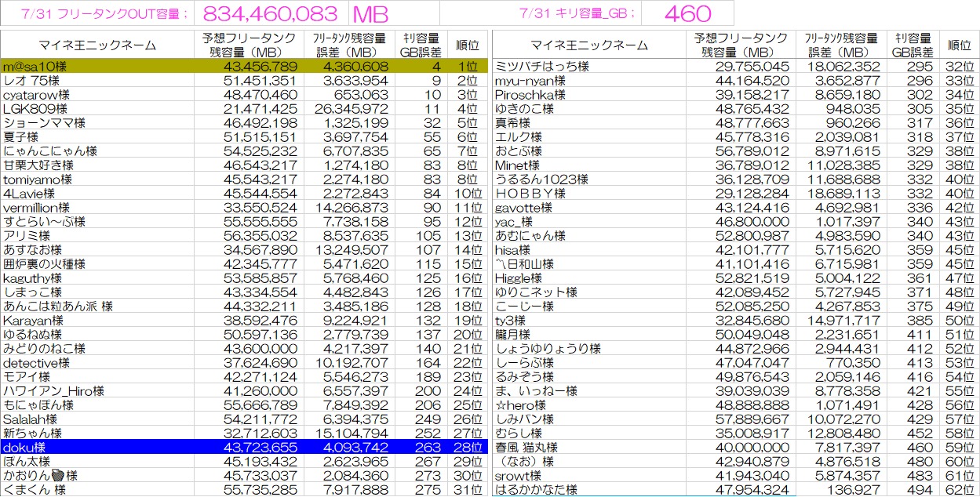Viewport: 980px width, 497px height.
Task: Click Higgle様 name cell
Action: [589, 278]
